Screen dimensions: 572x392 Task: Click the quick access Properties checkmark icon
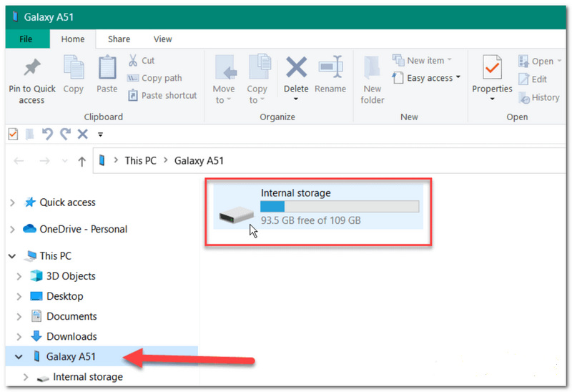coord(13,134)
